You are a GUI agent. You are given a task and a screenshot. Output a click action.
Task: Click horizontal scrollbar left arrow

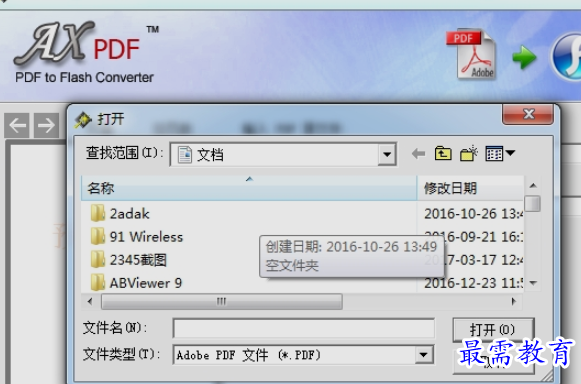click(90, 301)
